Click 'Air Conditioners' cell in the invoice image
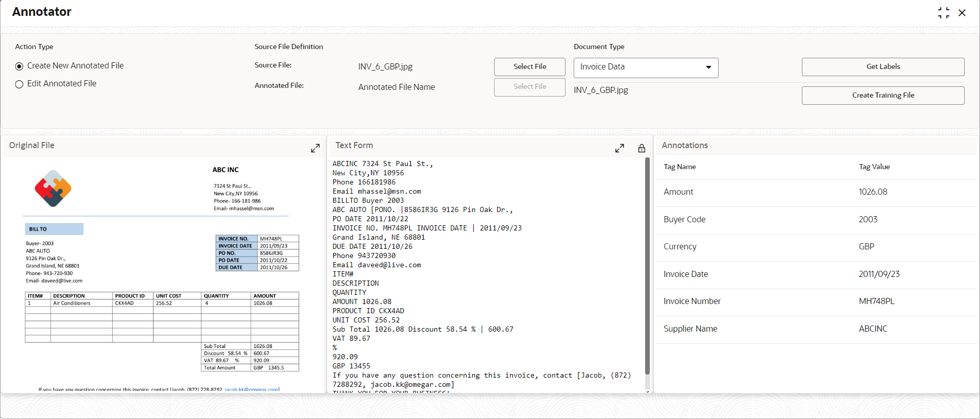This screenshot has width=980, height=419. [x=72, y=304]
